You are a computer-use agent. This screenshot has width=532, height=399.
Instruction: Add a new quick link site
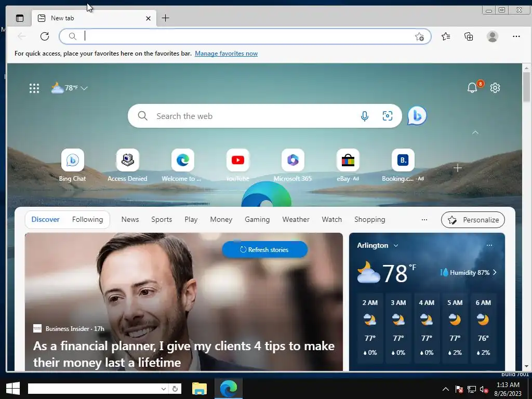[458, 168]
